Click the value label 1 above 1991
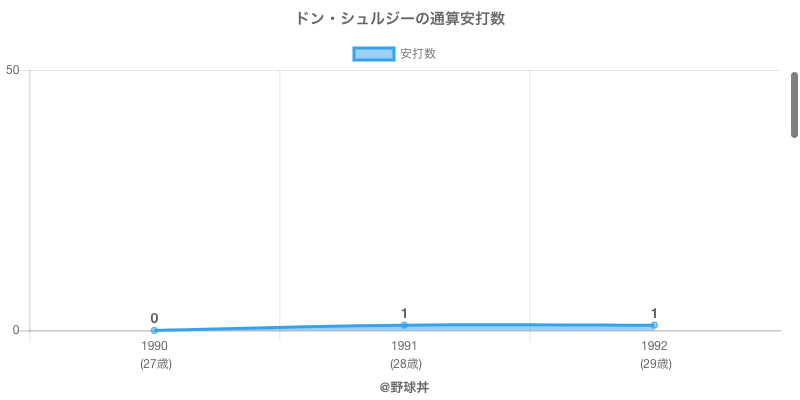Image resolution: width=800 pixels, height=400 pixels. pos(404,313)
